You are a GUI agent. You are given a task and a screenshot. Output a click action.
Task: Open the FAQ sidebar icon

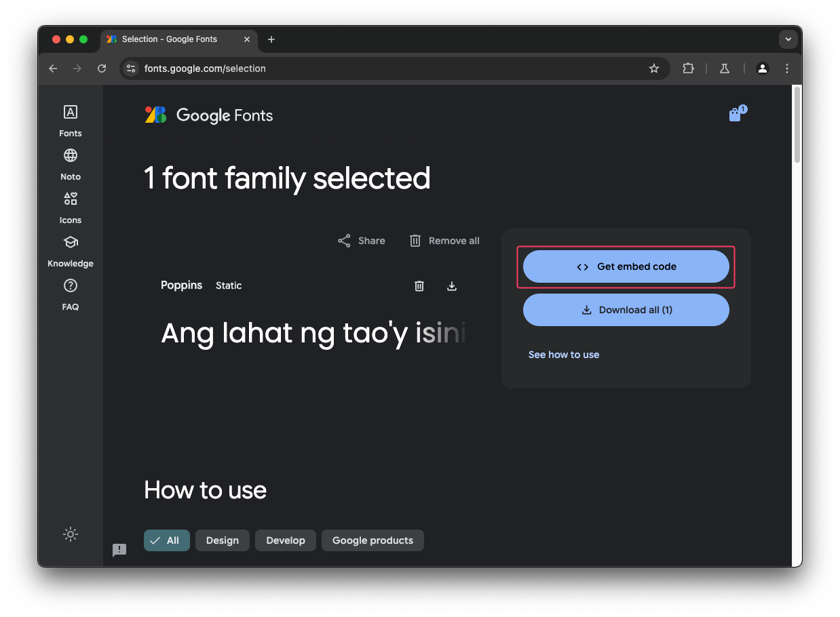70,285
